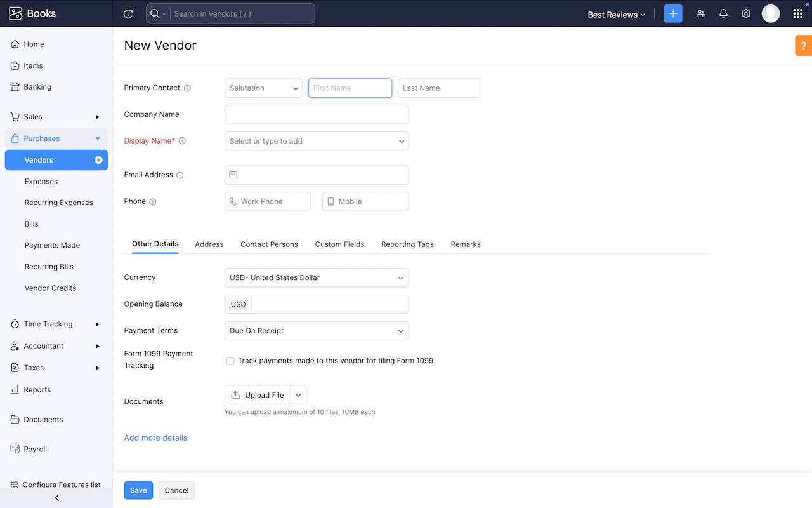812x508 pixels.
Task: Click the First Name input field
Action: 350,88
